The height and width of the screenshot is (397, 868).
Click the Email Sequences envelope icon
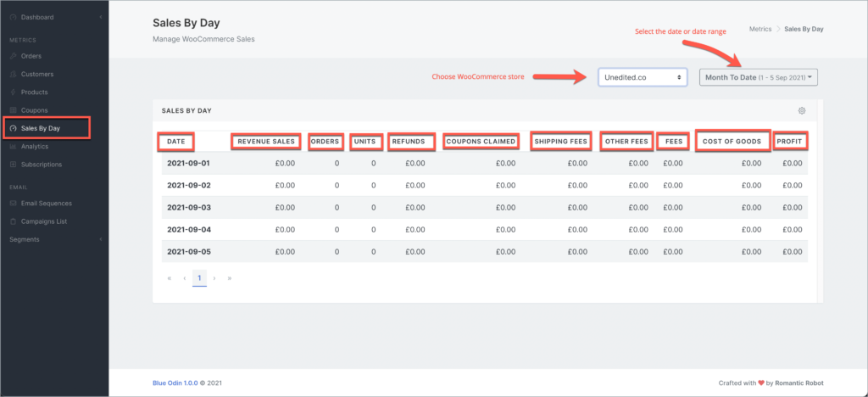tap(13, 203)
